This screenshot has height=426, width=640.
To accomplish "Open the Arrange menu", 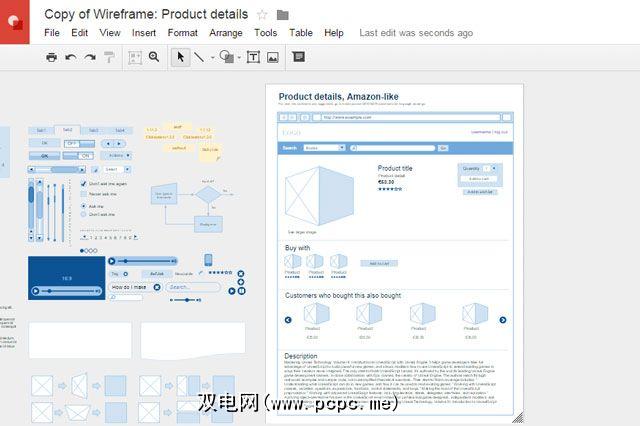I will (226, 33).
